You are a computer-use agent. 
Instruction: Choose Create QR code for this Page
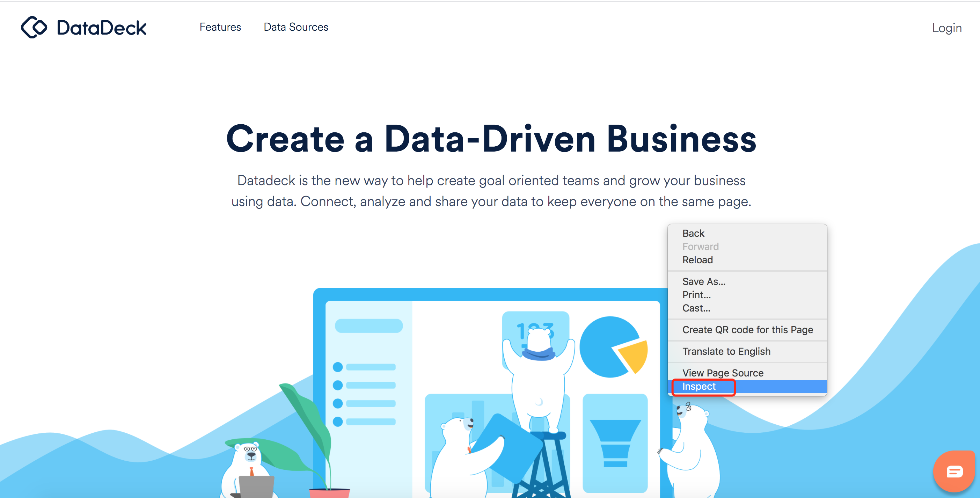pos(747,330)
